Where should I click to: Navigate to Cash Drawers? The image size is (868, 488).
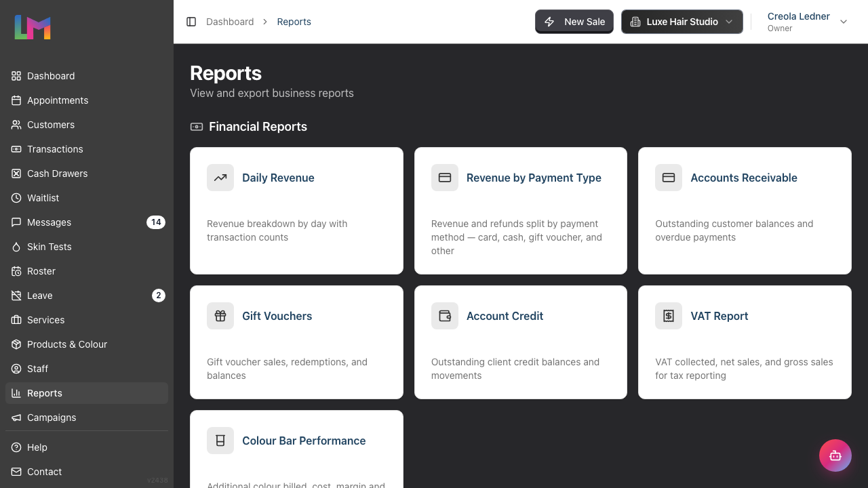(x=87, y=174)
